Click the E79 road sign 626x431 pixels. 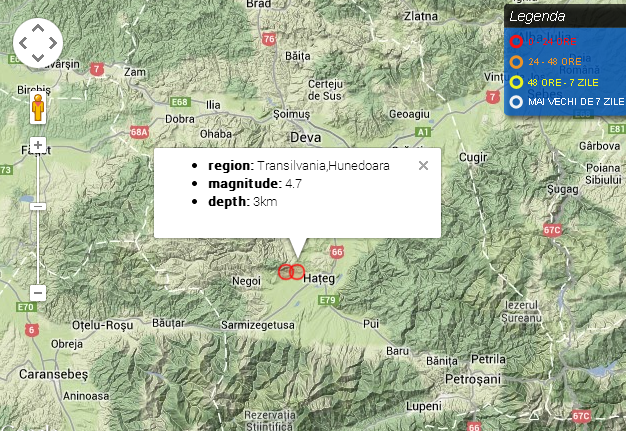pyautogui.click(x=328, y=300)
